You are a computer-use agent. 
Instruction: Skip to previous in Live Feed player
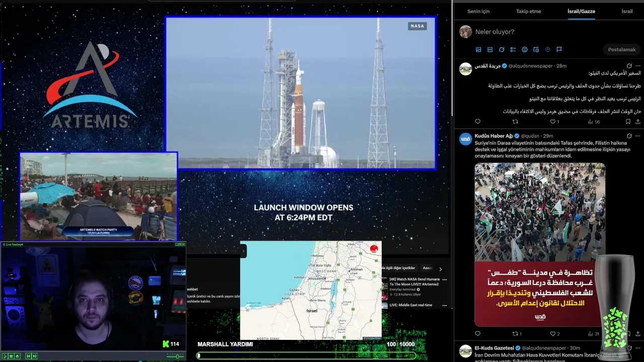tap(28, 356)
